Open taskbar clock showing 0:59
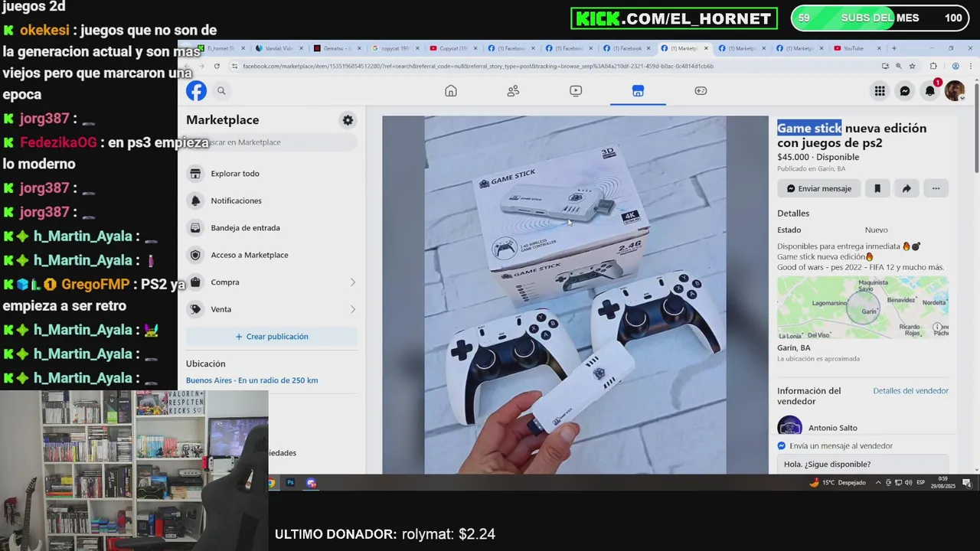 (x=943, y=483)
